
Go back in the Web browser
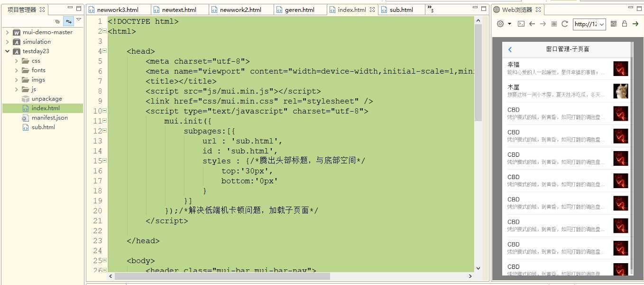pyautogui.click(x=532, y=24)
